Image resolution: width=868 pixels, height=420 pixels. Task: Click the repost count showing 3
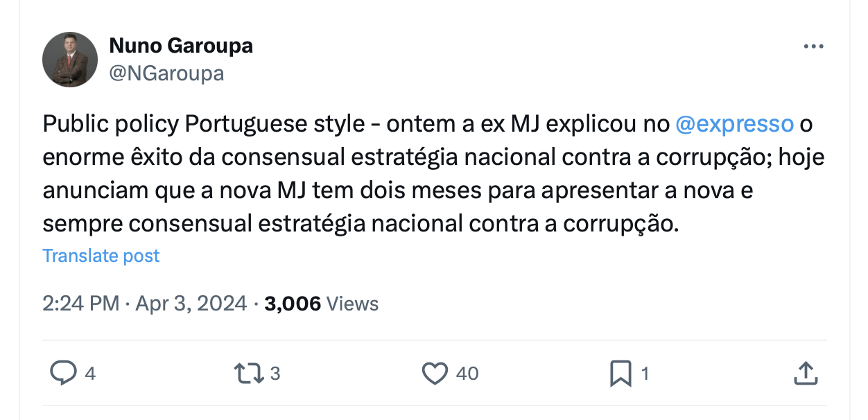click(x=275, y=374)
